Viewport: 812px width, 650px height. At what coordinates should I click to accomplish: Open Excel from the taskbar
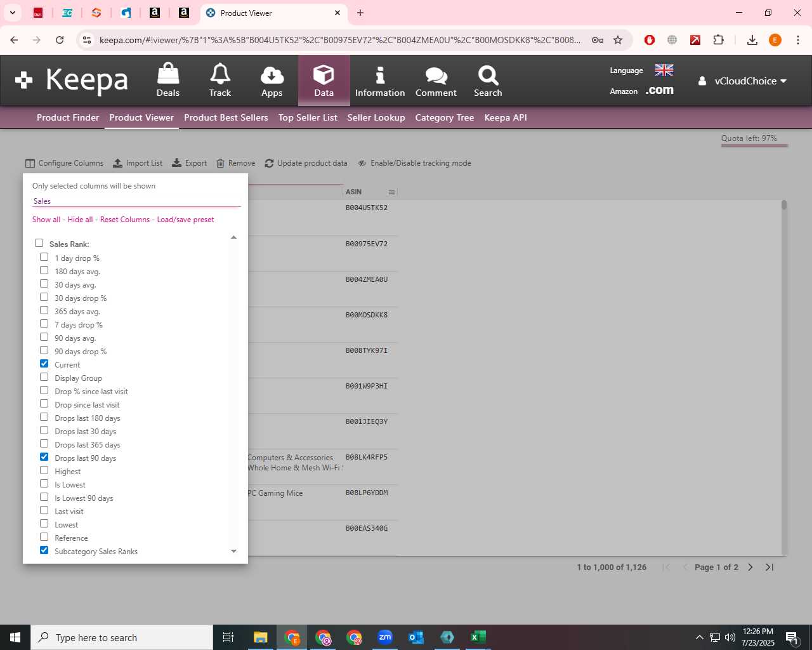point(478,637)
